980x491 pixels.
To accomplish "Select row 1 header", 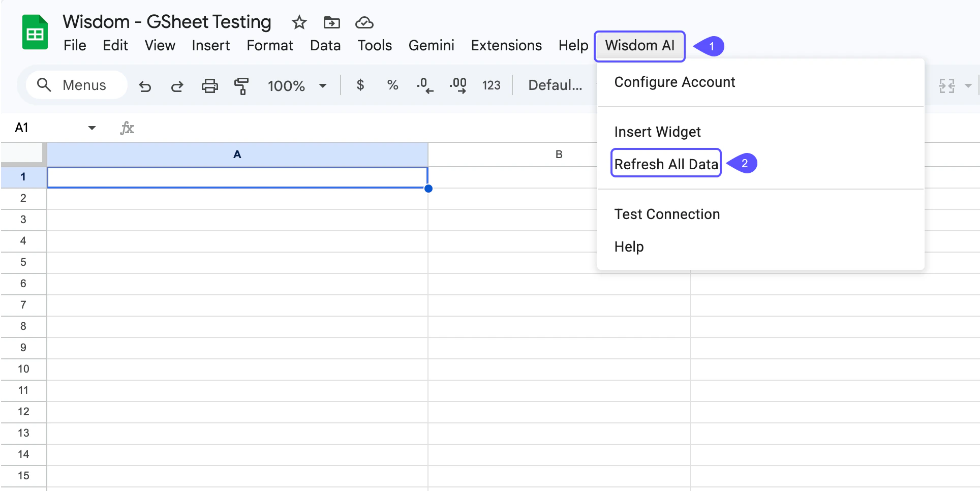I will pos(23,177).
